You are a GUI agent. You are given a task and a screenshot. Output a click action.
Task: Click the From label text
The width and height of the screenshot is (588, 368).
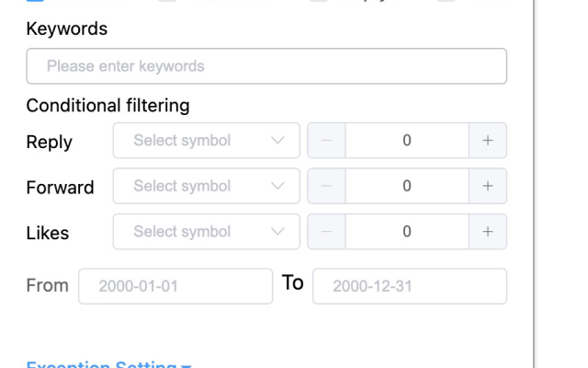(x=47, y=285)
